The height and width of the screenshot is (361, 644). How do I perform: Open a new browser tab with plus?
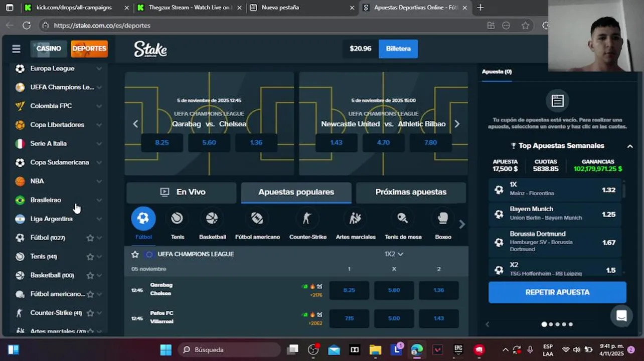480,8
